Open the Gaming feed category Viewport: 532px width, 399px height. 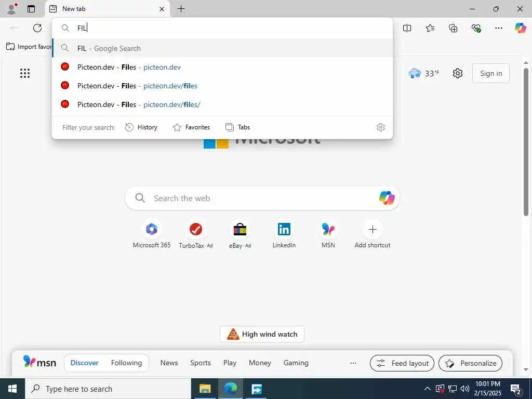point(296,363)
